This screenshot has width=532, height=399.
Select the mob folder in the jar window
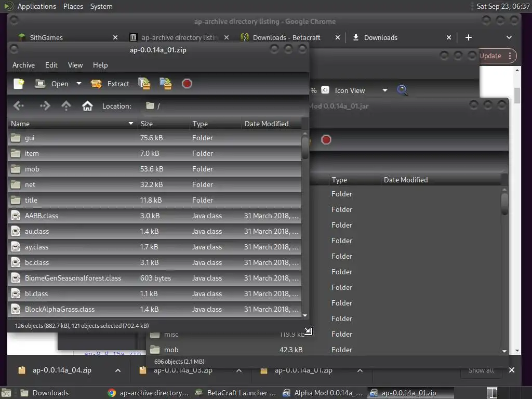pos(324,350)
